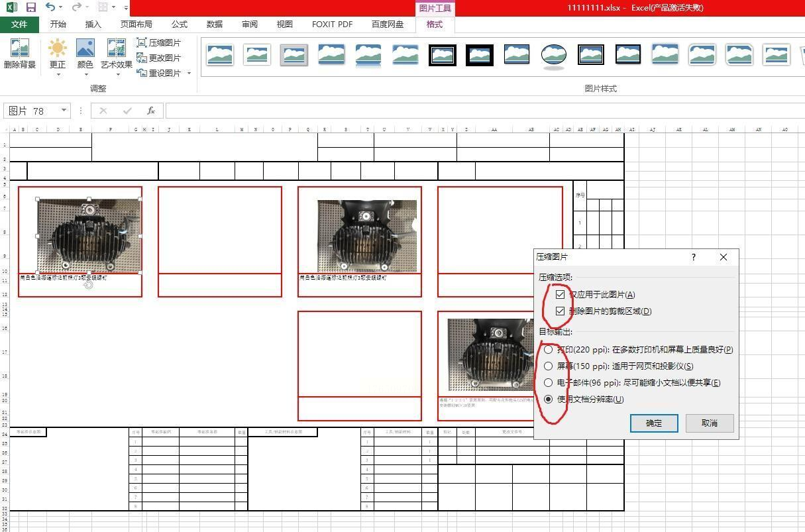Screen dimensions: 805x532
Task: Click the 更改图片 change picture icon
Action: [141, 58]
